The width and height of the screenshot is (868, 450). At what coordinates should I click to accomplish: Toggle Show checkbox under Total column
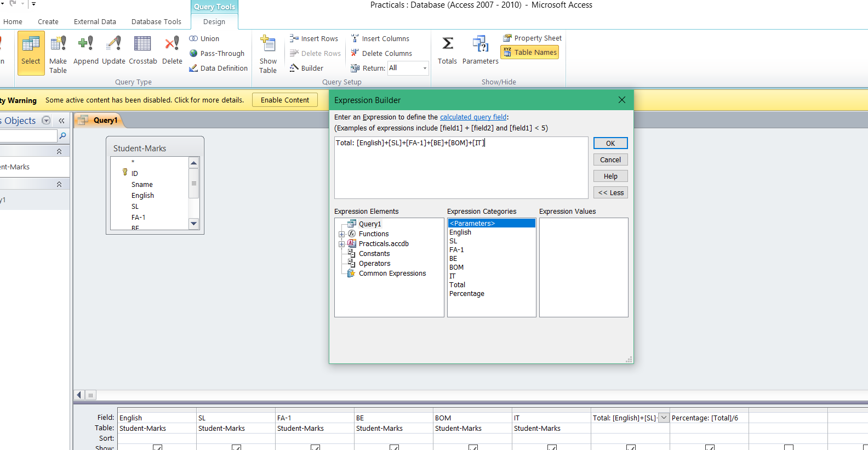tap(631, 447)
